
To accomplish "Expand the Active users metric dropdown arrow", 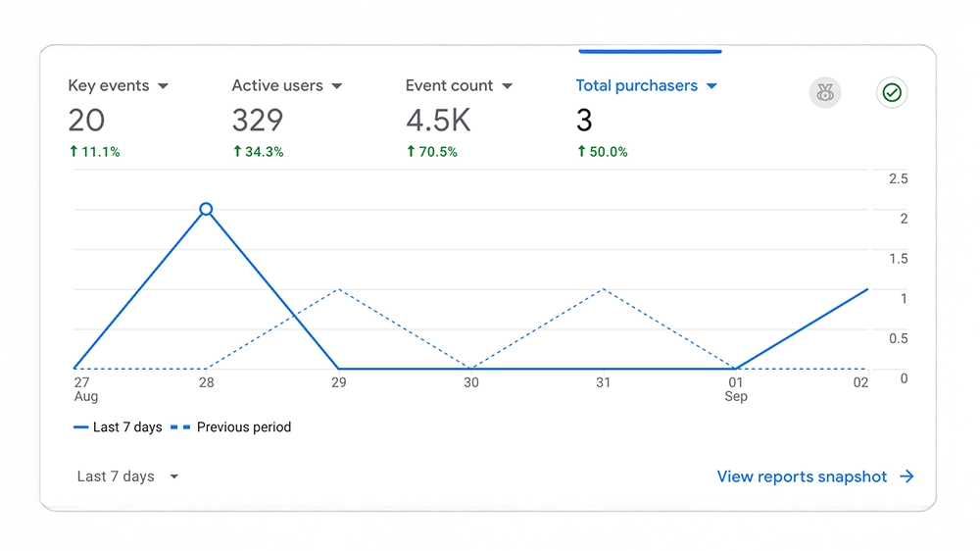I will [336, 86].
